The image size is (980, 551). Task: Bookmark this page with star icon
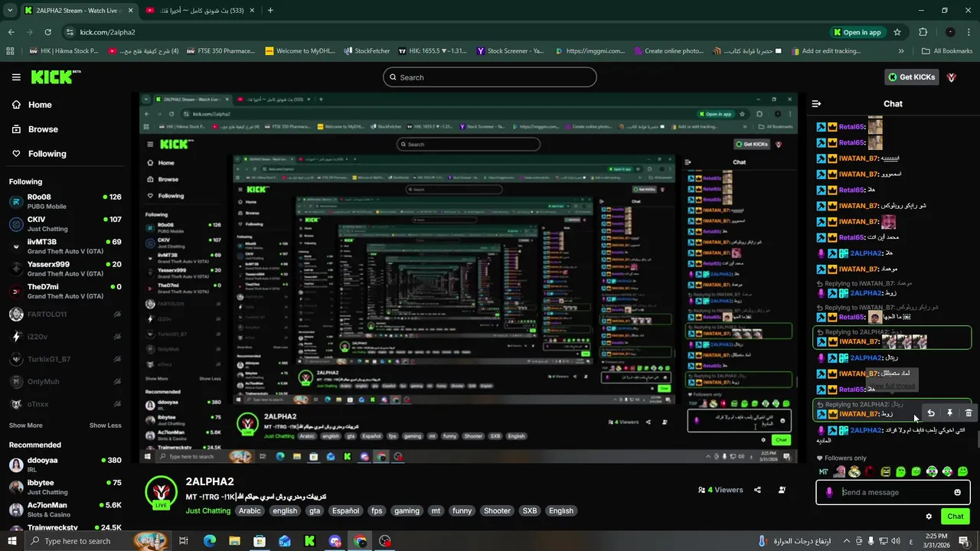point(897,32)
